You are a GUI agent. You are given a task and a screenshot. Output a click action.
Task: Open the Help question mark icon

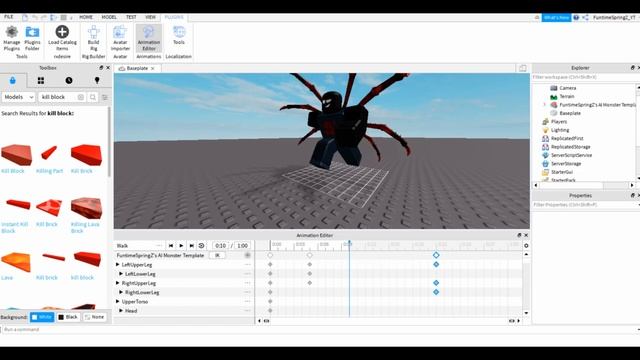click(x=576, y=18)
